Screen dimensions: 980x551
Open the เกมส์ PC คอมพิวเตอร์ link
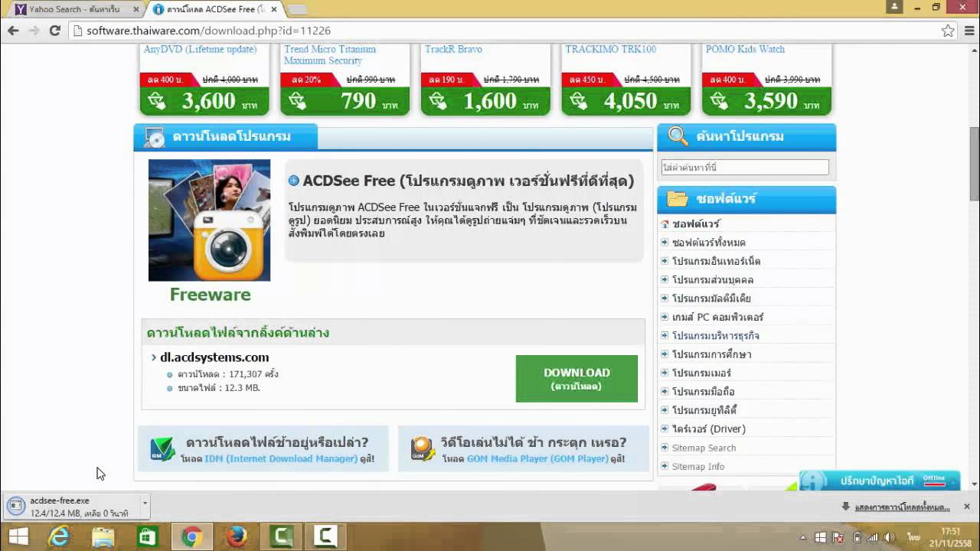(x=717, y=317)
